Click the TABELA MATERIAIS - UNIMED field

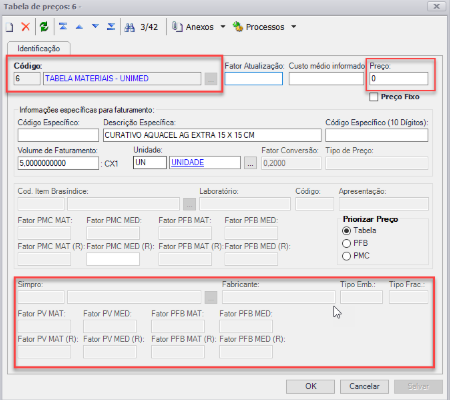click(x=122, y=79)
